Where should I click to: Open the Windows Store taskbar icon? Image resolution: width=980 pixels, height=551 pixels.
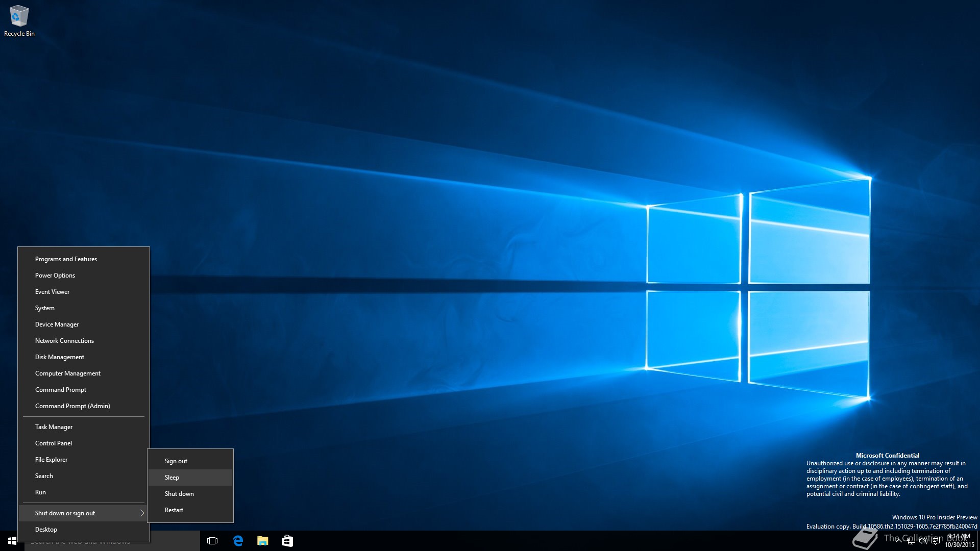(x=287, y=541)
